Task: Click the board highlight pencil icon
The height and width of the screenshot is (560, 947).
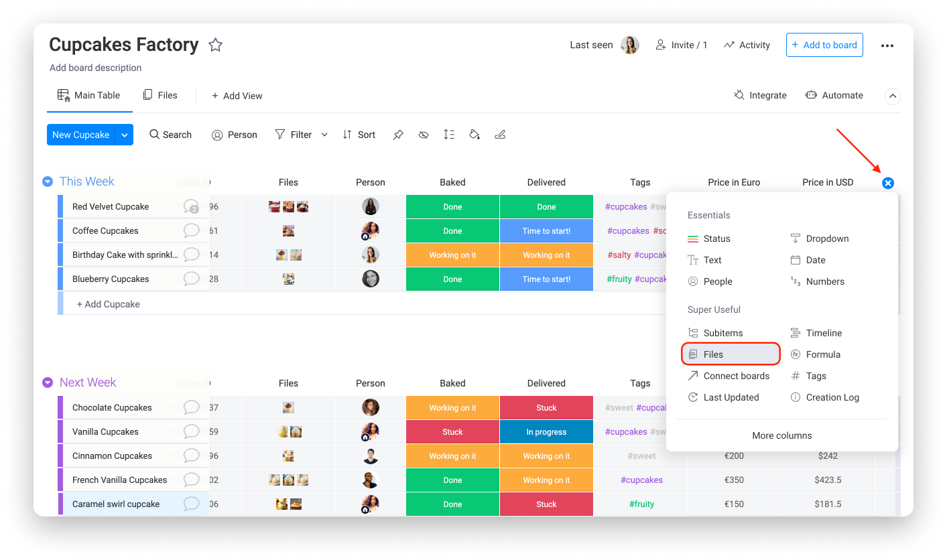Action: [500, 135]
